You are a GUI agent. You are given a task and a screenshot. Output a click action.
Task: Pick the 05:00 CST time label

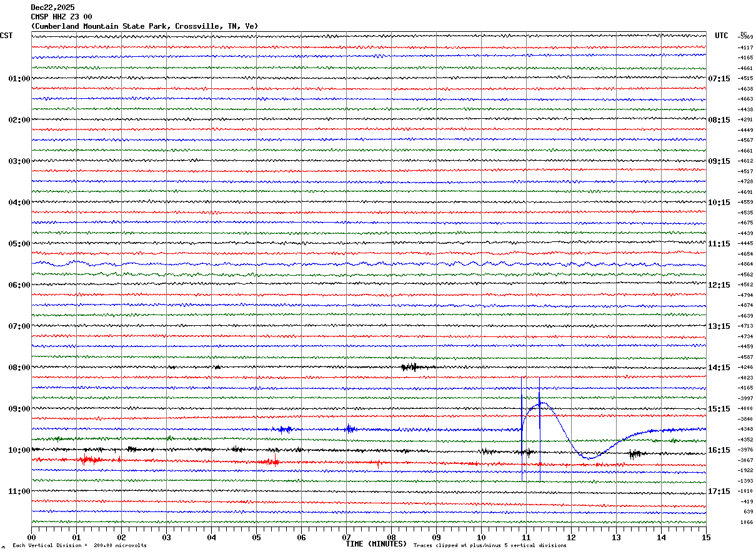(19, 244)
